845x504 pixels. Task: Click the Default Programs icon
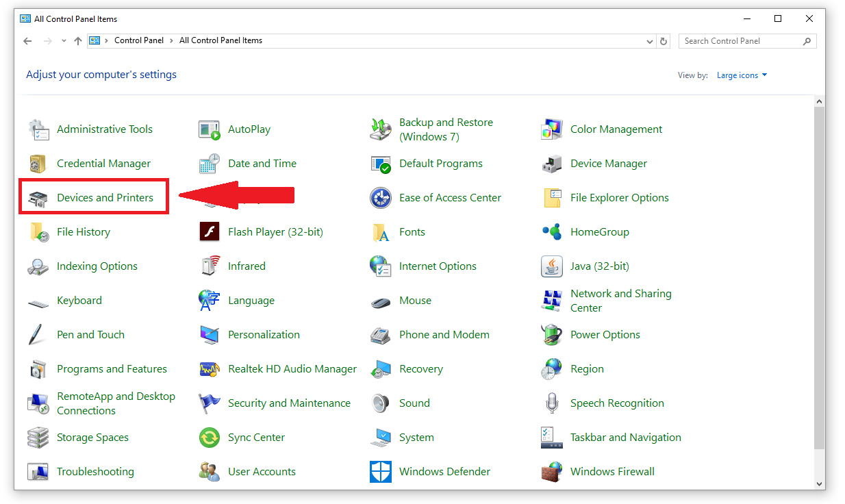[381, 164]
